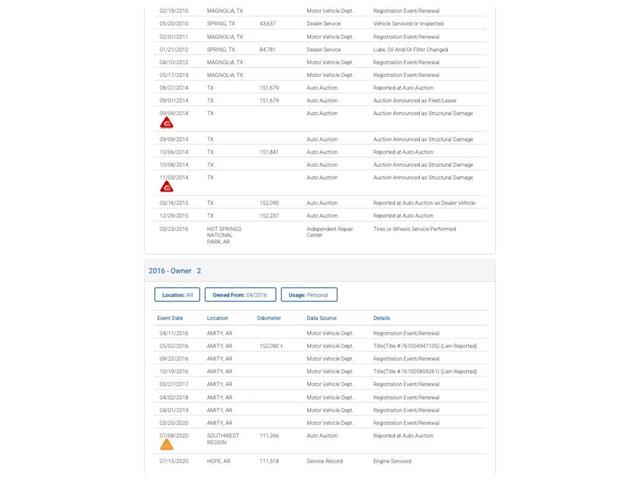Click orange warning triangle under 07/08/2020
The width and height of the screenshot is (640, 480).
point(167,444)
